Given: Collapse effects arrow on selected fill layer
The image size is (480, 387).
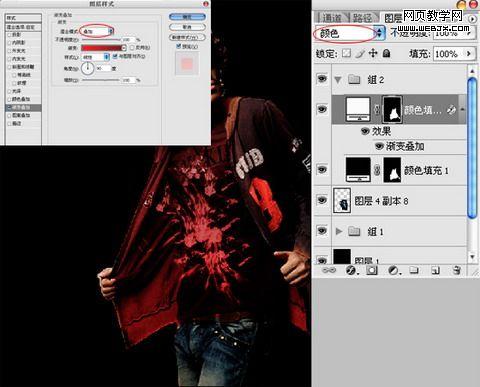Looking at the screenshot, I should [x=462, y=109].
